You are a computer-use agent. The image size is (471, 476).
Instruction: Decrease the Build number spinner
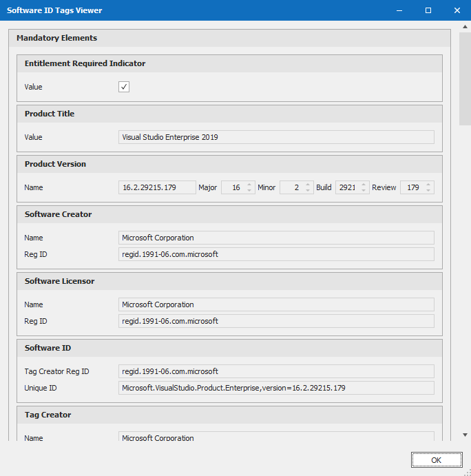(x=364, y=191)
